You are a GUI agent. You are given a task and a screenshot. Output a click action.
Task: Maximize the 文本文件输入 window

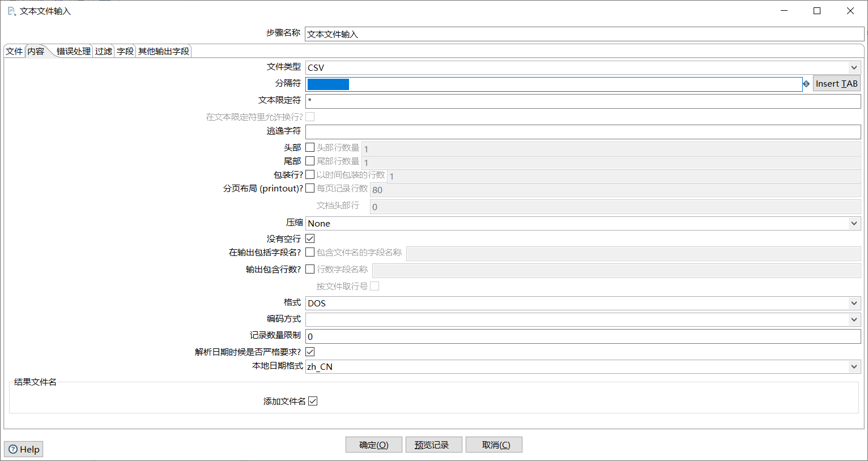coord(817,11)
